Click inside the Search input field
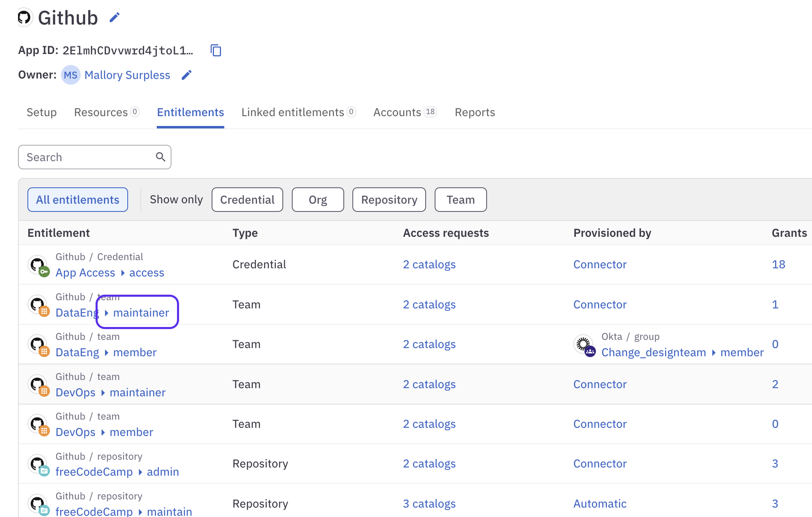812x517 pixels. 82,157
